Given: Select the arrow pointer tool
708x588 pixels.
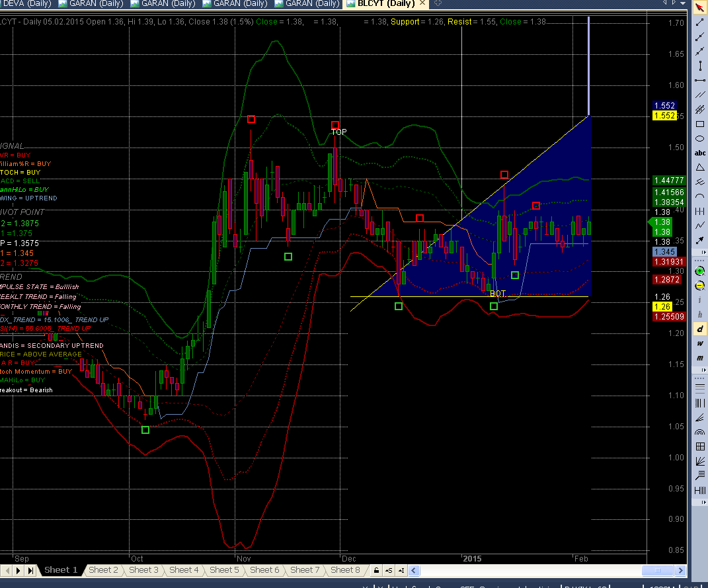Looking at the screenshot, I should [699, 8].
